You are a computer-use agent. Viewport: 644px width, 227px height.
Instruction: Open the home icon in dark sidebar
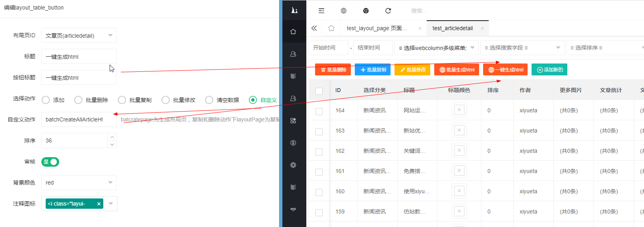[x=293, y=32]
